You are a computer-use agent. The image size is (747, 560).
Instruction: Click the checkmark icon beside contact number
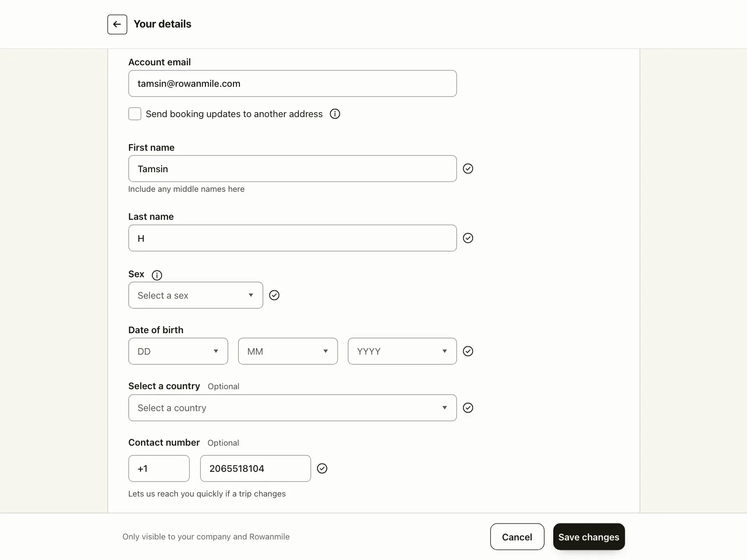pyautogui.click(x=322, y=469)
